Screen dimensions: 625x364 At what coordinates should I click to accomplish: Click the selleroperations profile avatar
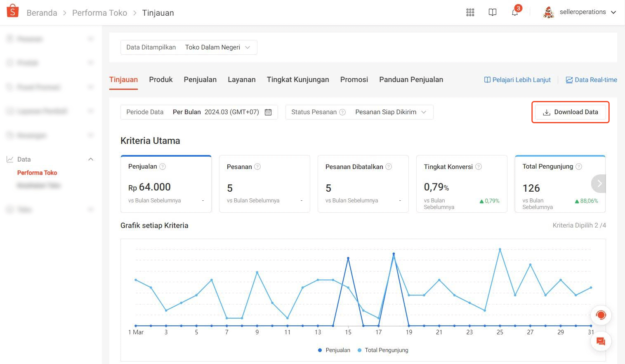click(549, 12)
